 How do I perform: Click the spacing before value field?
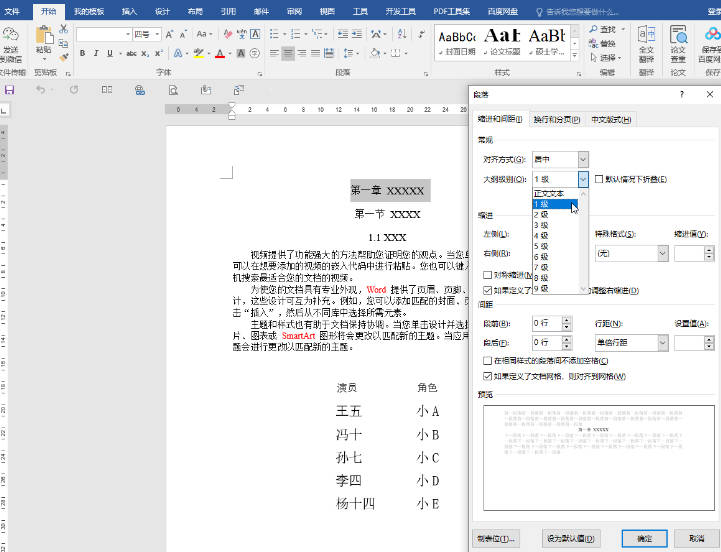click(547, 323)
